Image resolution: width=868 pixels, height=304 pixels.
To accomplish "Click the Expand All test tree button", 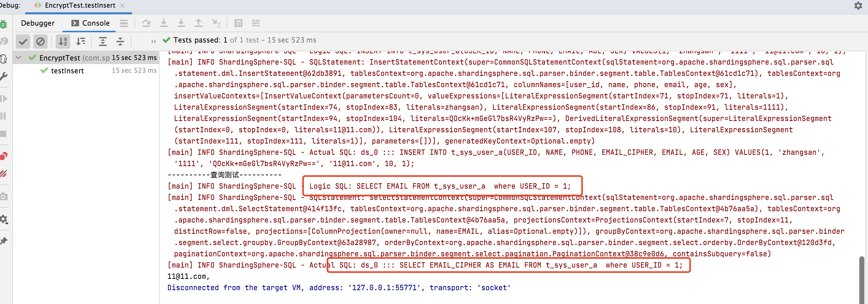I will (x=103, y=42).
